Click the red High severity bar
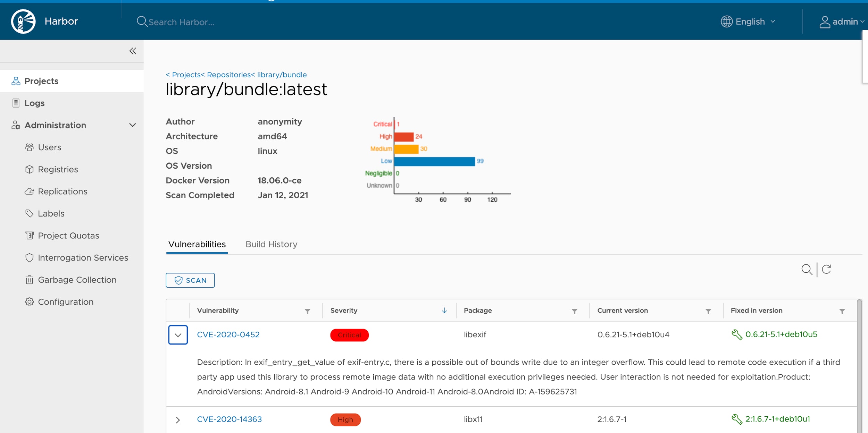Image resolution: width=868 pixels, height=433 pixels. click(404, 137)
